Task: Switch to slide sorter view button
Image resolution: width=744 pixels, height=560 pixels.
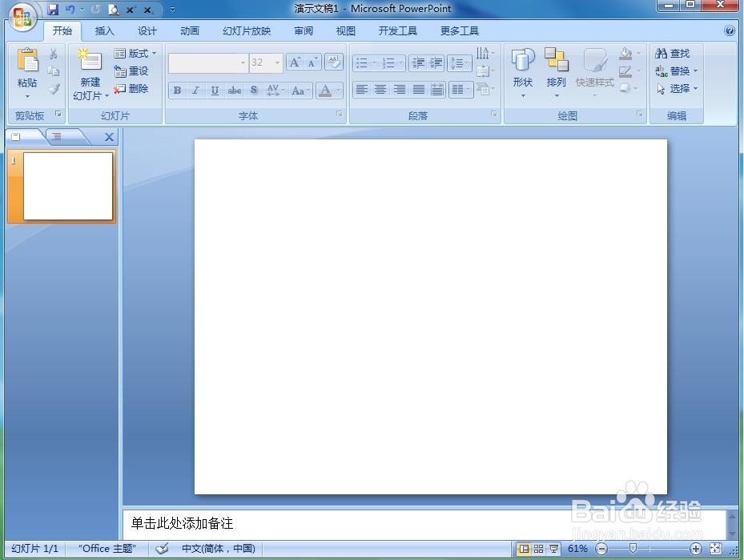Action: point(538,549)
